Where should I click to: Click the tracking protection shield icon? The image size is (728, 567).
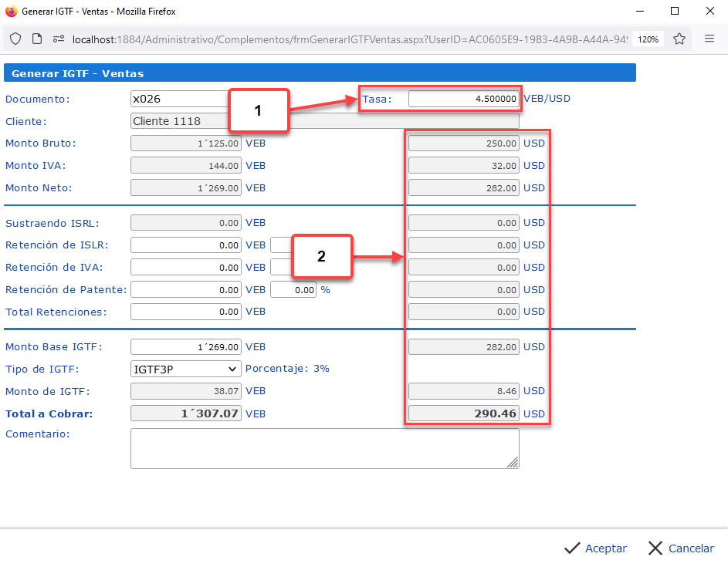tap(15, 39)
